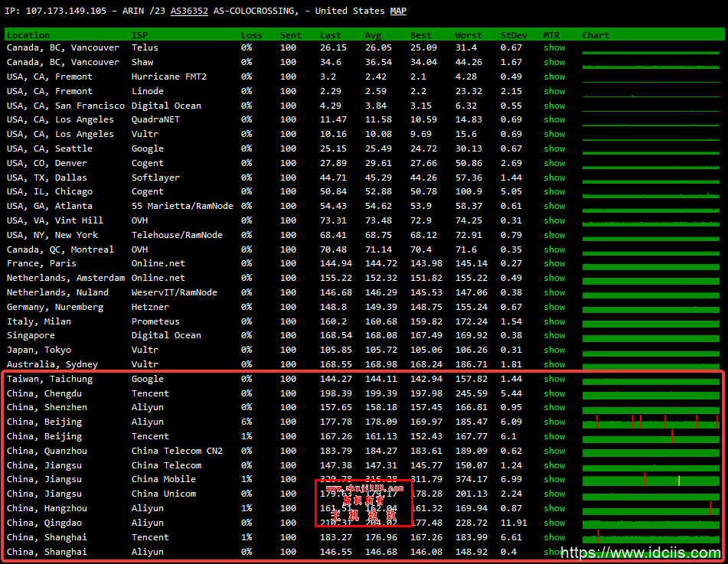
Task: Show MTR for Google Seattle row
Action: 554,148
